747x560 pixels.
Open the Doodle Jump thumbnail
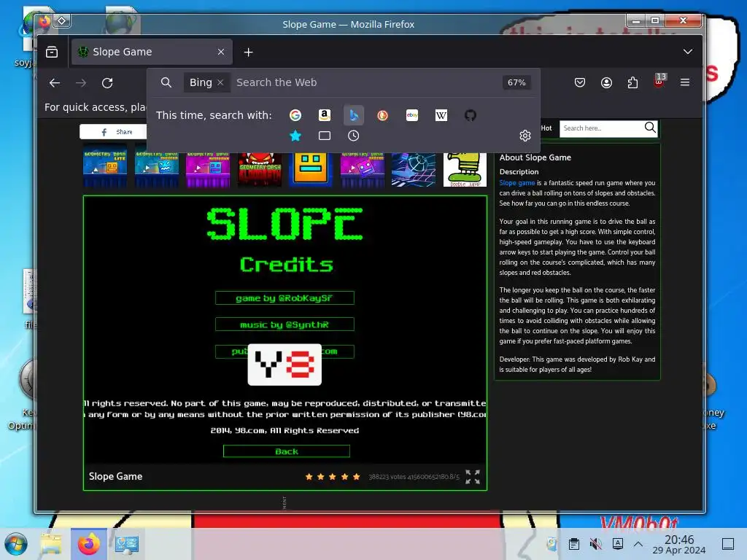coord(465,169)
